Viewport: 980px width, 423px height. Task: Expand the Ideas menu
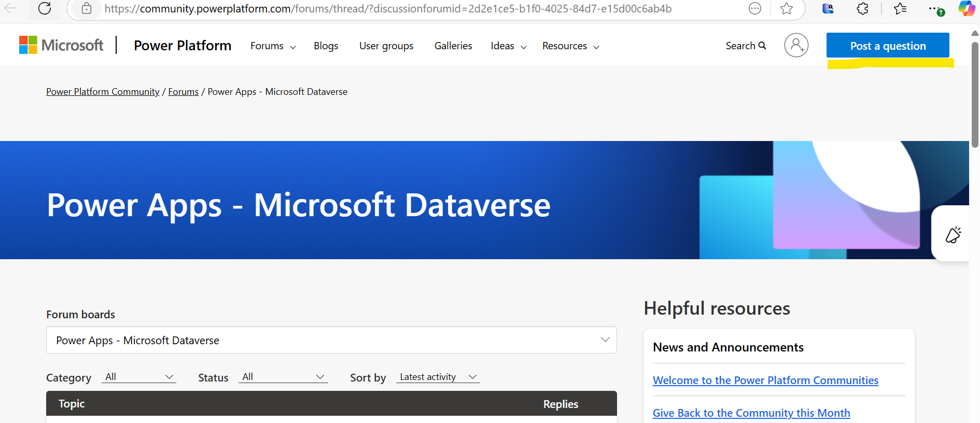tap(509, 46)
